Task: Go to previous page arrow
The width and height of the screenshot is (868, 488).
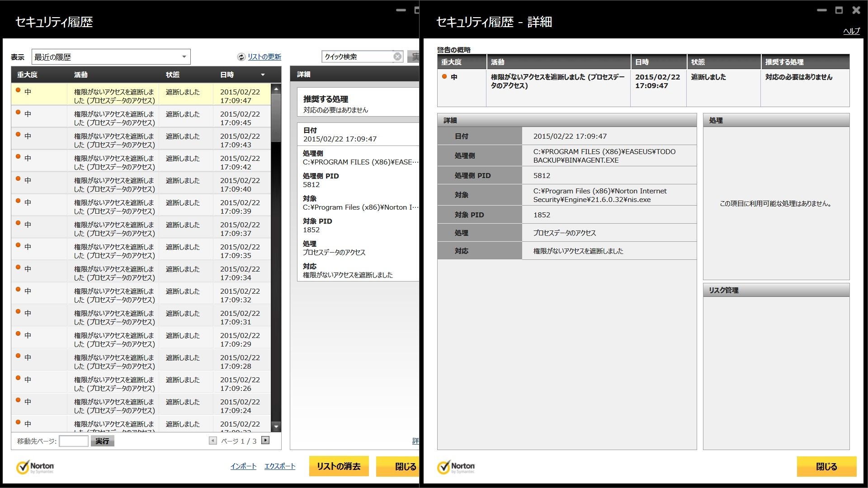Action: click(212, 440)
